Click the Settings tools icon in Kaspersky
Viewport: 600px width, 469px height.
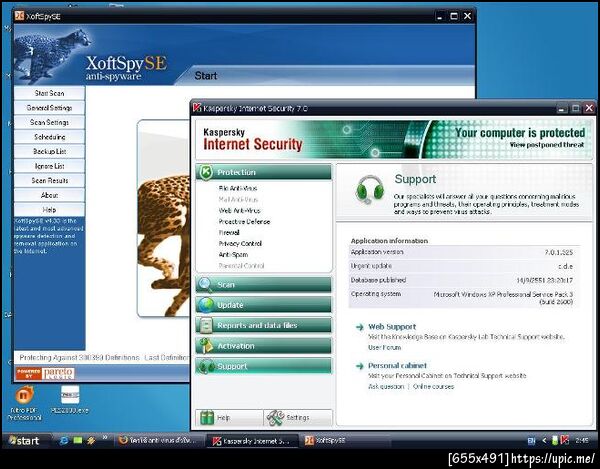[276, 418]
